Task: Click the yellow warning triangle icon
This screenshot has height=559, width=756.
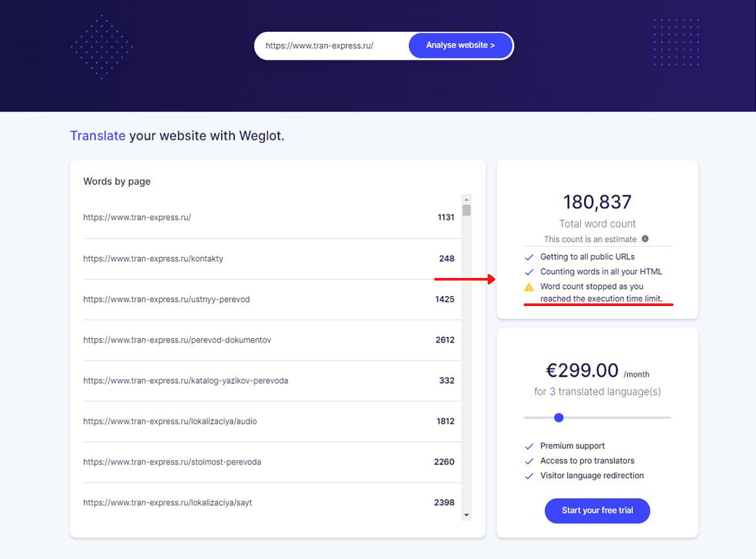Action: (529, 287)
